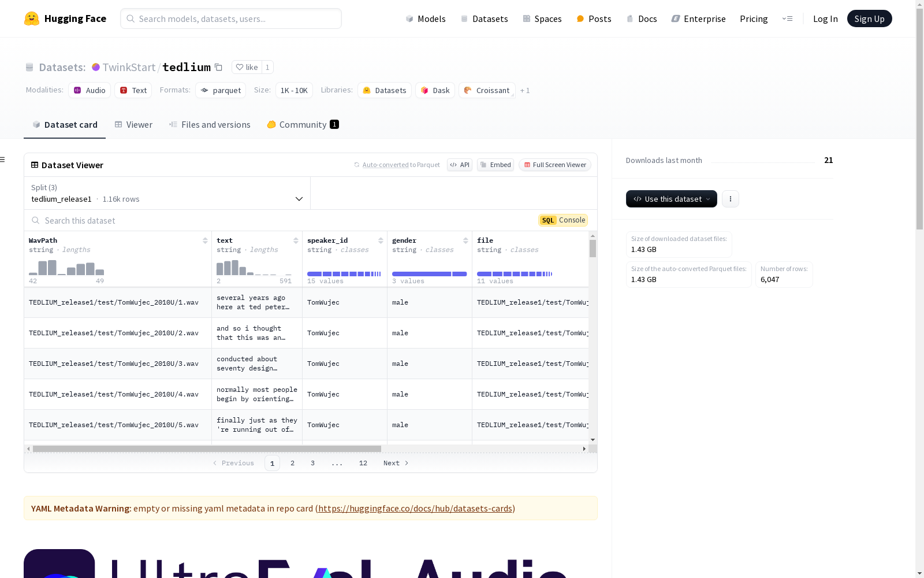
Task: Select the TomWujec_2010U/3.wav cell
Action: click(118, 364)
